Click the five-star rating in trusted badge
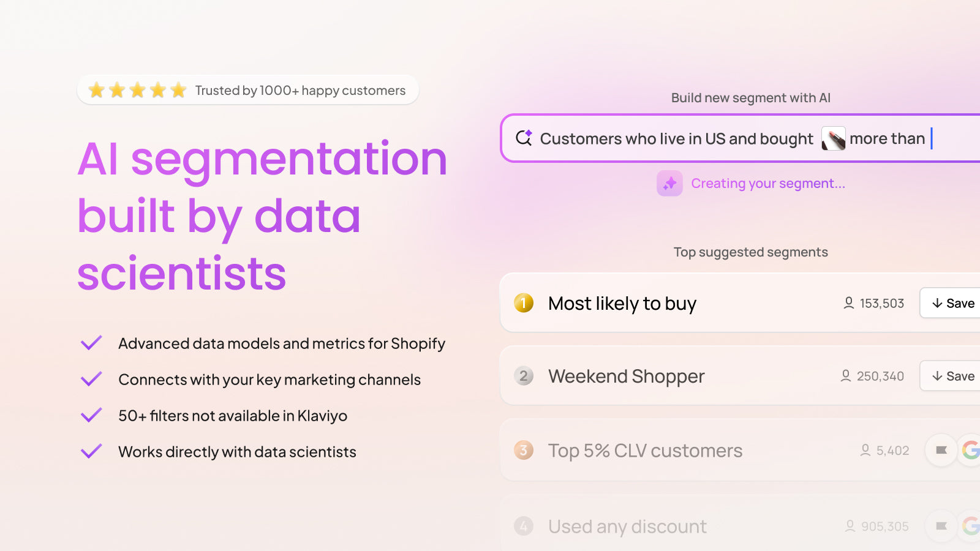 (137, 91)
